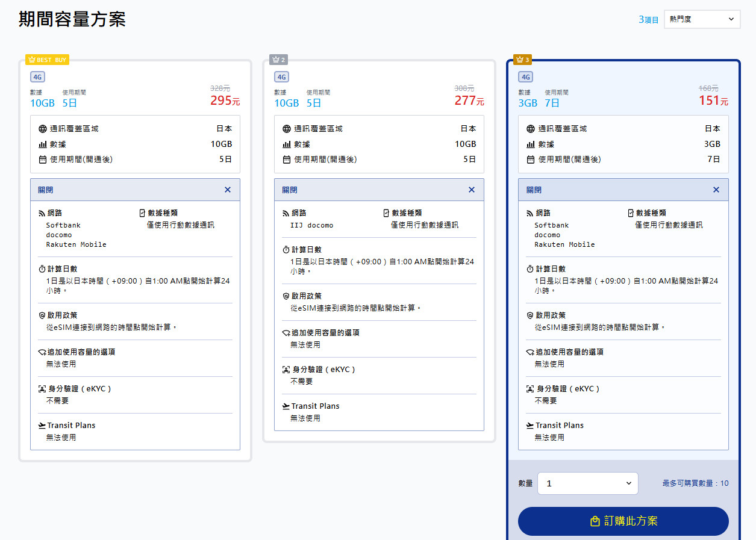The image size is (756, 540).
Task: Close details with X in first plan
Action: pos(228,190)
